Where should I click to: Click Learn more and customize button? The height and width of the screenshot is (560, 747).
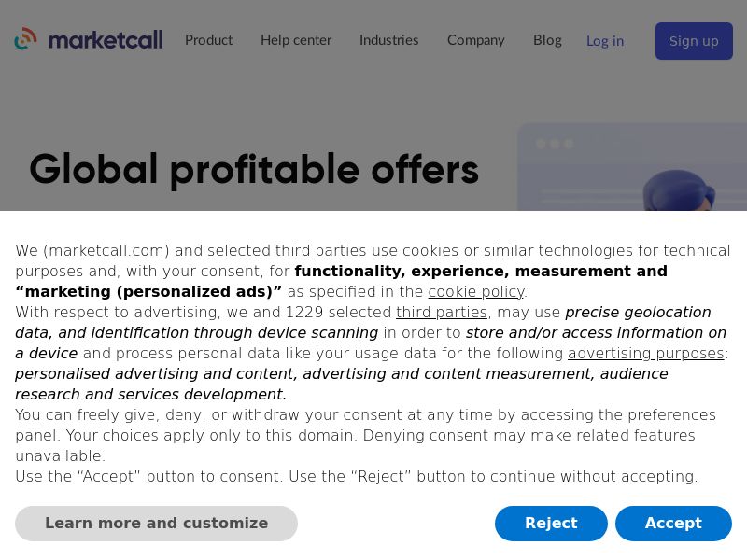coord(156,523)
